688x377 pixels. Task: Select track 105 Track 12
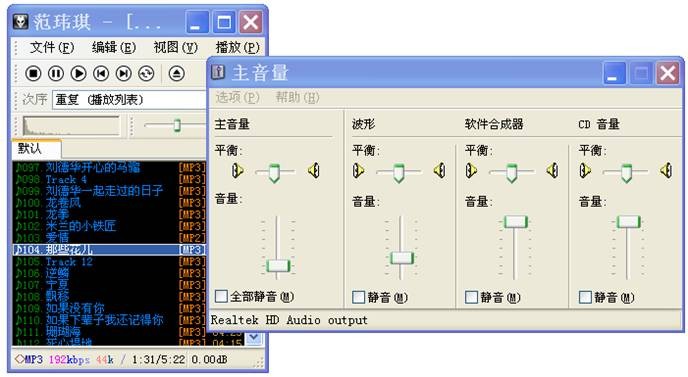pyautogui.click(x=109, y=262)
